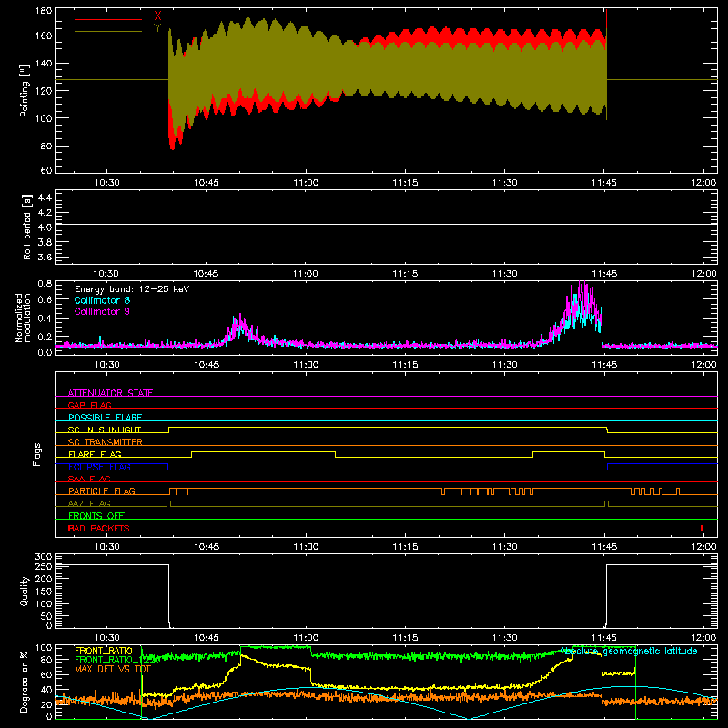The height and width of the screenshot is (728, 728).
Task: Click the 'Roll period [s]' axis title
Action: 27,227
